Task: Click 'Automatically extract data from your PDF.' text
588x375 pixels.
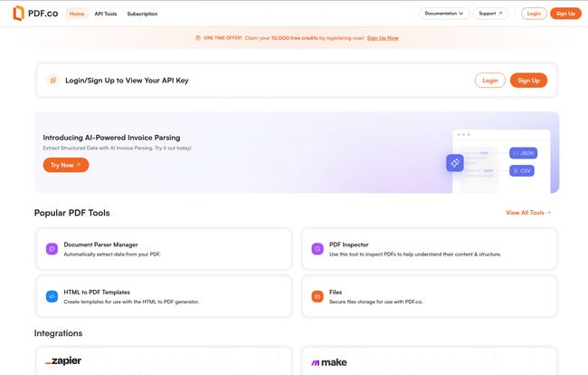Action: coord(112,255)
